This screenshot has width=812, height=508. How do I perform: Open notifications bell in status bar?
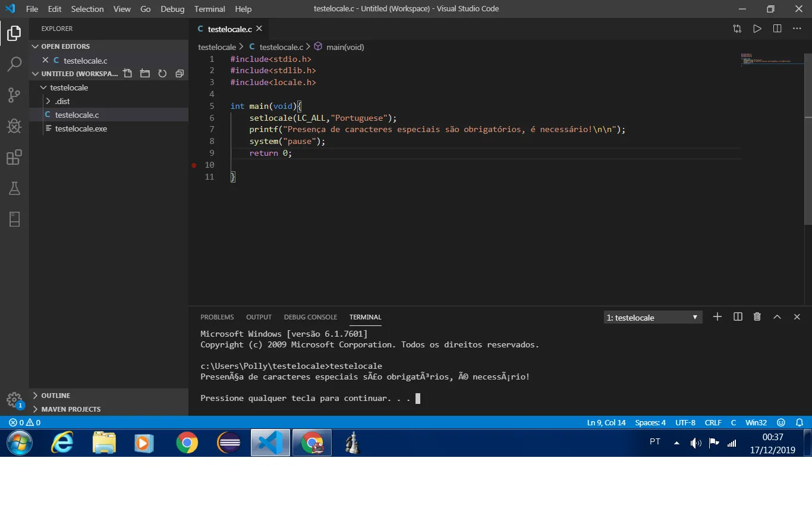coord(800,422)
